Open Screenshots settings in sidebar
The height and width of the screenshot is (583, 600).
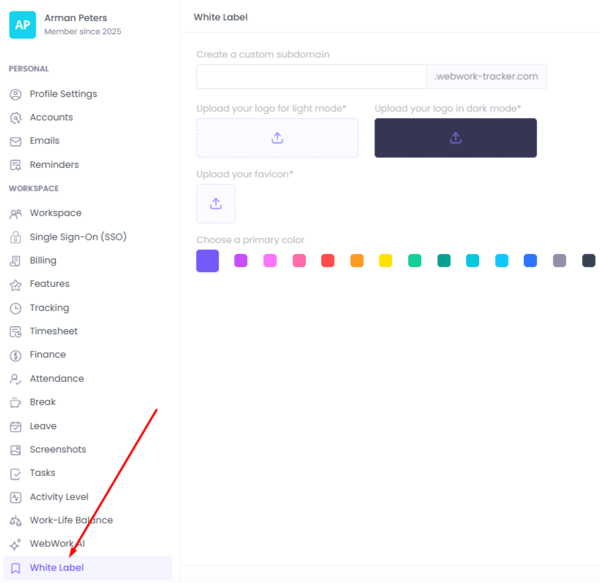click(x=57, y=450)
